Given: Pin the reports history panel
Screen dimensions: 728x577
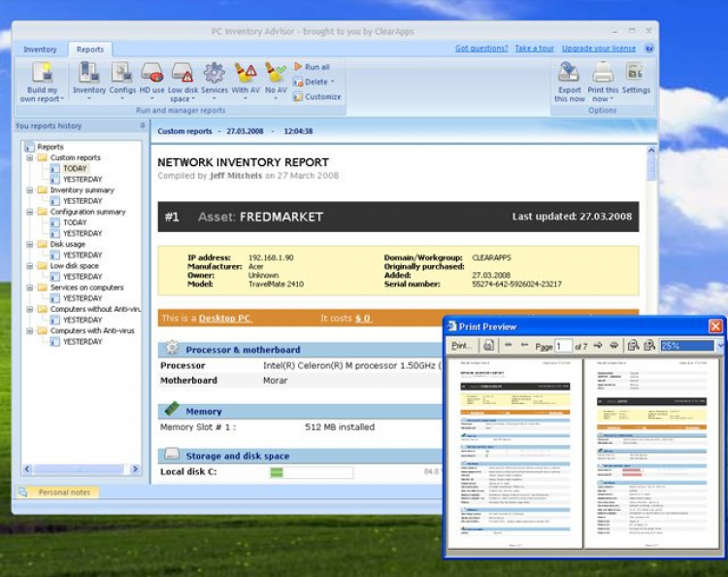Looking at the screenshot, I should 143,125.
